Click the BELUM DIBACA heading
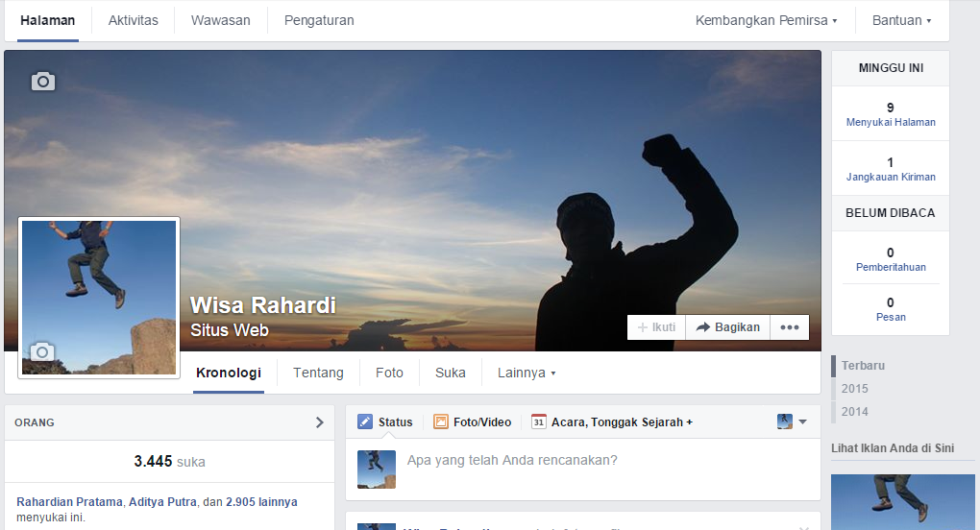The height and width of the screenshot is (530, 980). coord(891,213)
